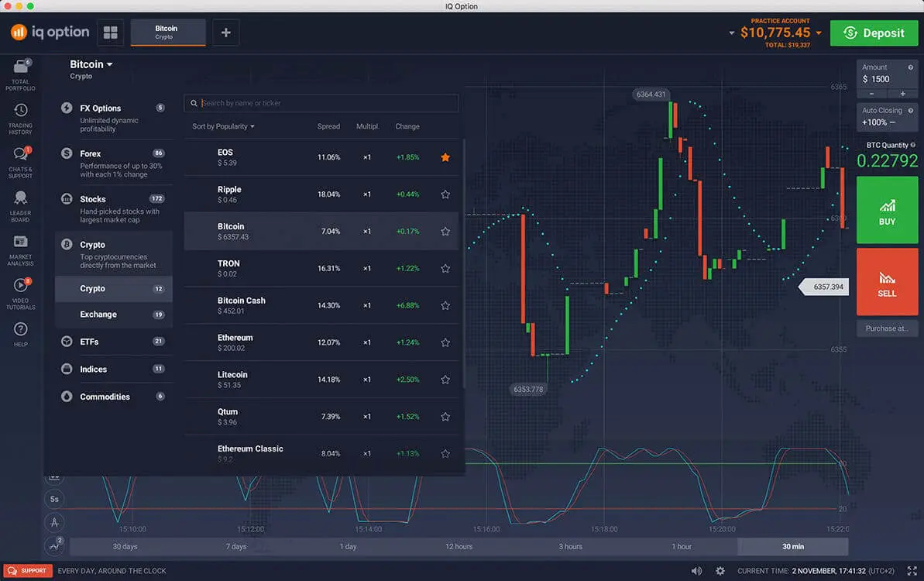Click the Amount help question icon
This screenshot has width=924, height=581.
coord(911,67)
